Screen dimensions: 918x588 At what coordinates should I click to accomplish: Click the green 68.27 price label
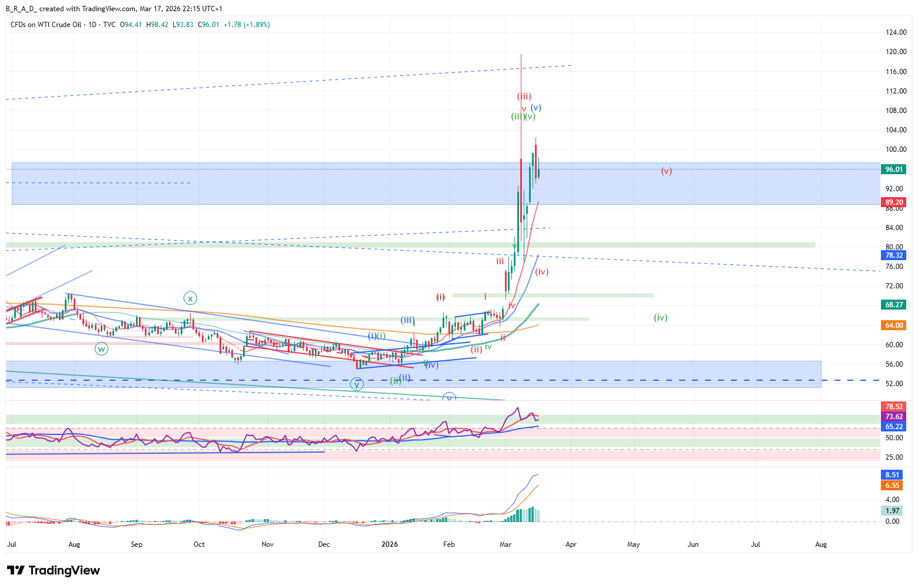click(893, 305)
